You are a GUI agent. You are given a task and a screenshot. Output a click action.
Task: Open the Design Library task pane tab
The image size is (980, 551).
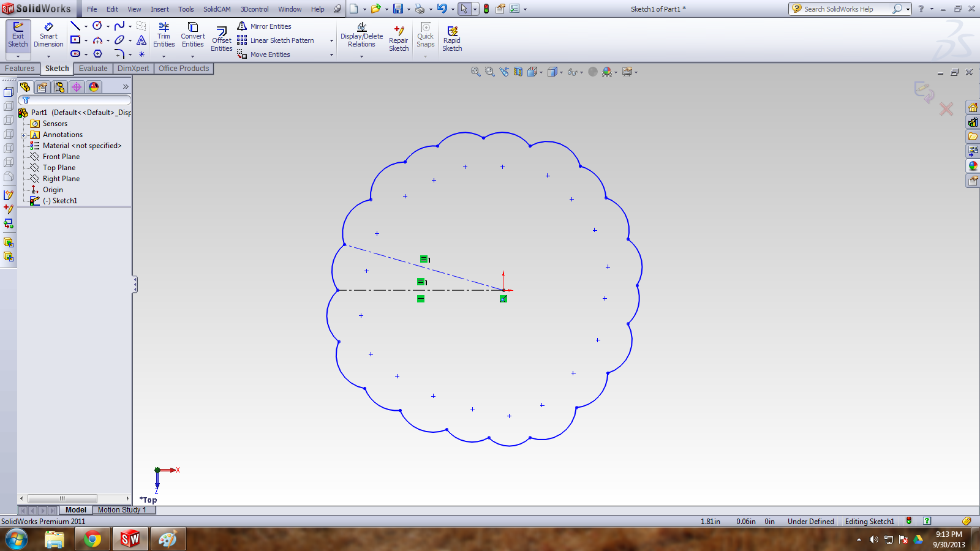point(973,122)
